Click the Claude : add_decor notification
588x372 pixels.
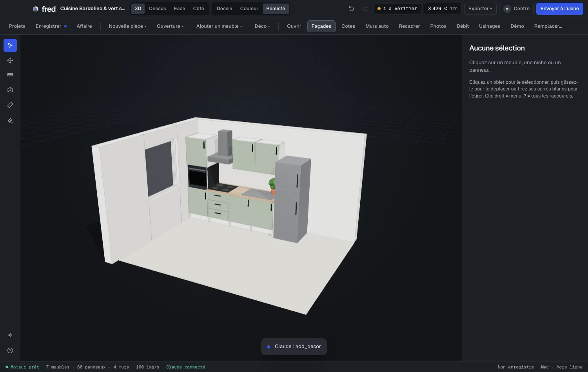point(294,347)
